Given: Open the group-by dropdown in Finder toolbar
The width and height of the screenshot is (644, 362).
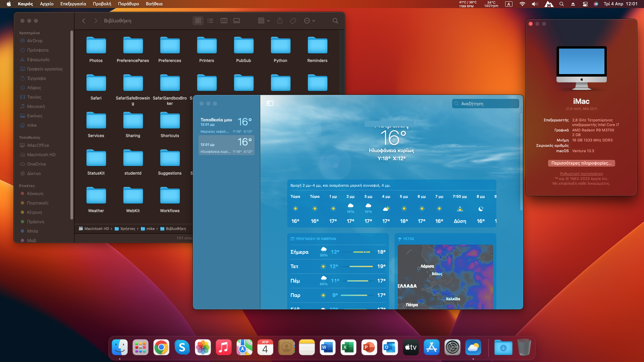Looking at the screenshot, I should [264, 21].
